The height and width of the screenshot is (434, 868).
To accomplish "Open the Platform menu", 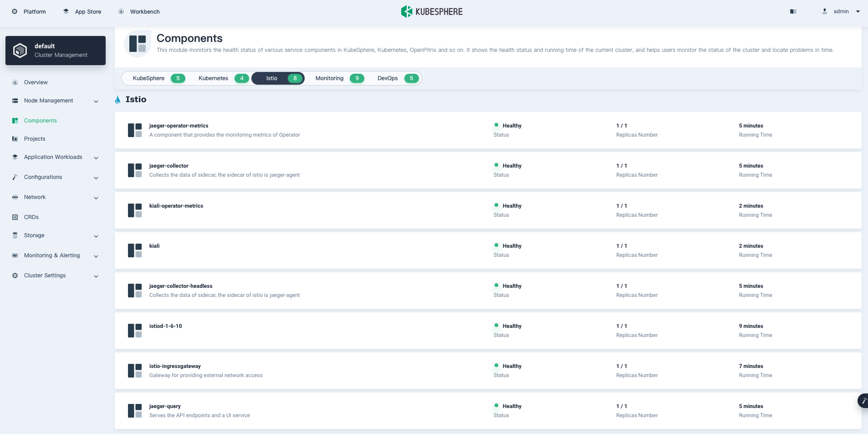I will [x=29, y=11].
